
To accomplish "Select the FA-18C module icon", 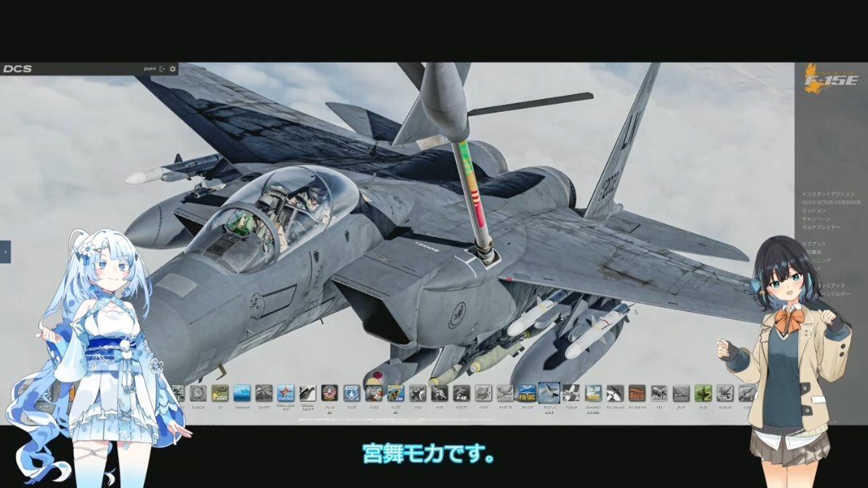I will coord(527,393).
